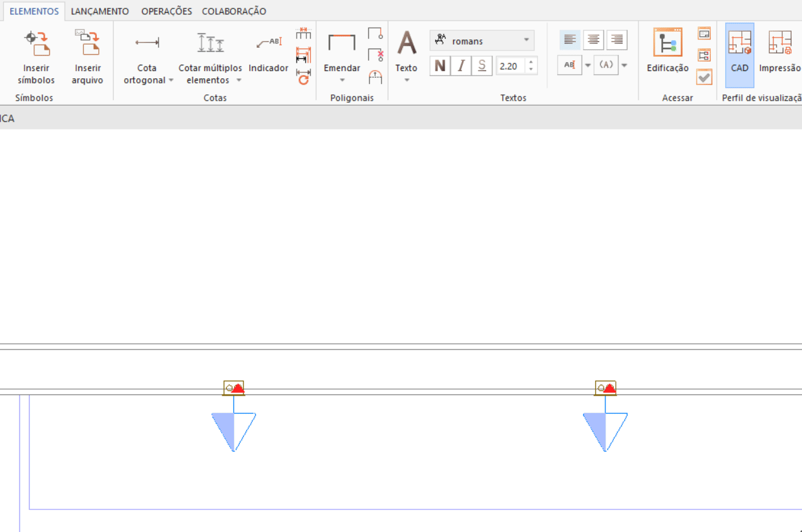Open the OPERAÇÕES ribbon tab
Viewport: 802px width, 532px height.
[167, 11]
